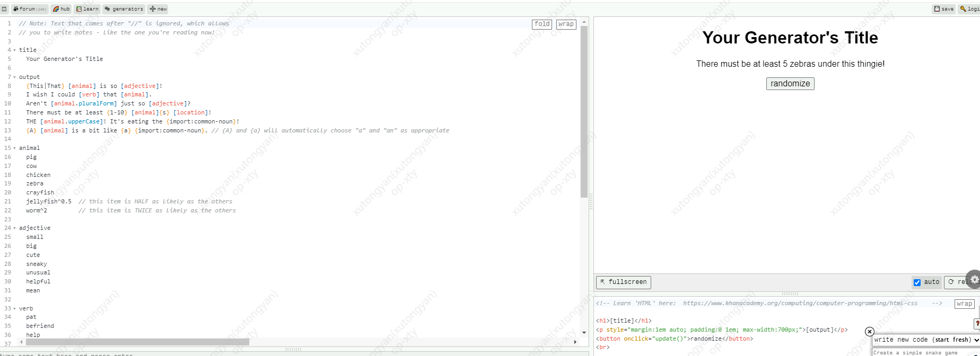Viewport: 980px width, 356px height.
Task: Create a new generator with plus button
Action: (x=159, y=9)
